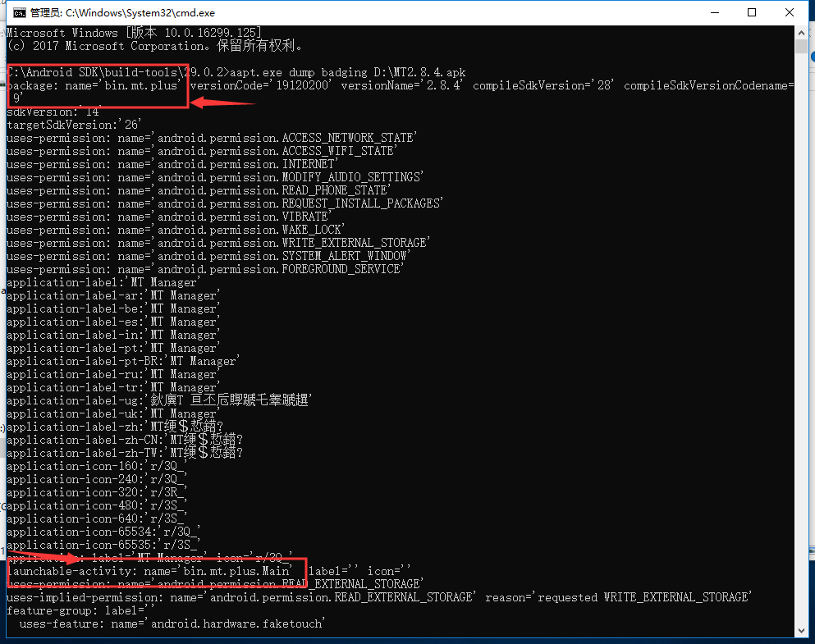Click the application-label-es line
Image resolution: width=815 pixels, height=644 pixels.
coord(113,322)
